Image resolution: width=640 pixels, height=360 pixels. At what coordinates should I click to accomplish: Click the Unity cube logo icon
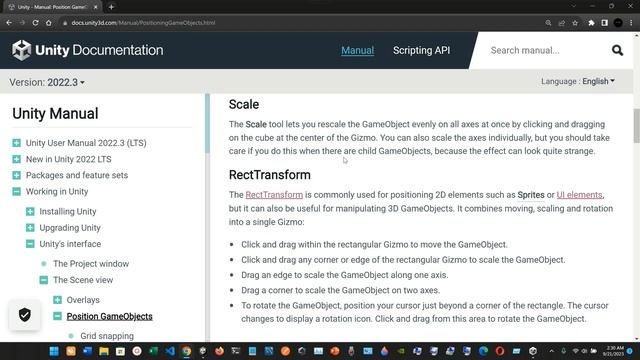tap(21, 50)
